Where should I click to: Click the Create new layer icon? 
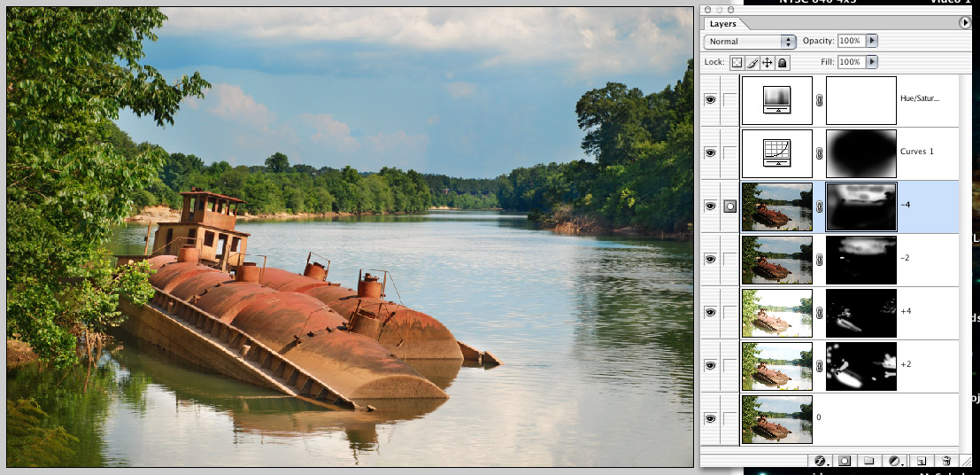922,461
